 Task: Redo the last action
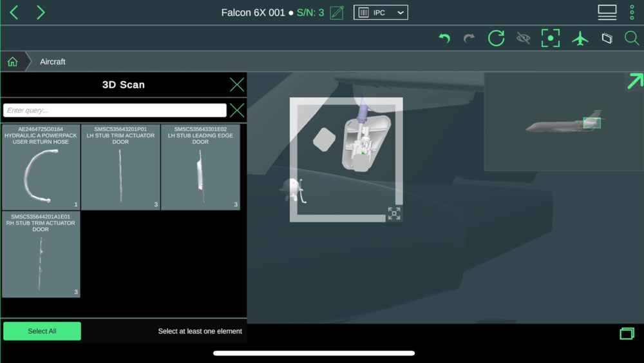(469, 38)
